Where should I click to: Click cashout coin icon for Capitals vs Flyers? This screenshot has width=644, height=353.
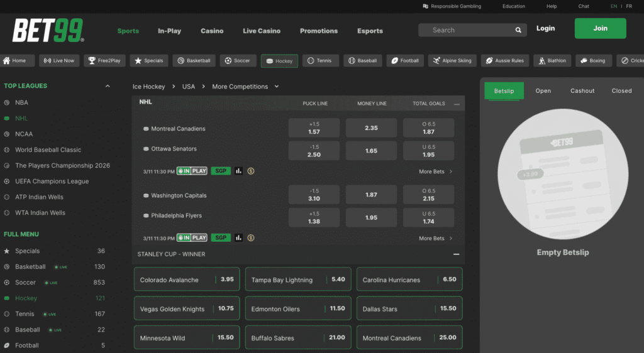(251, 238)
